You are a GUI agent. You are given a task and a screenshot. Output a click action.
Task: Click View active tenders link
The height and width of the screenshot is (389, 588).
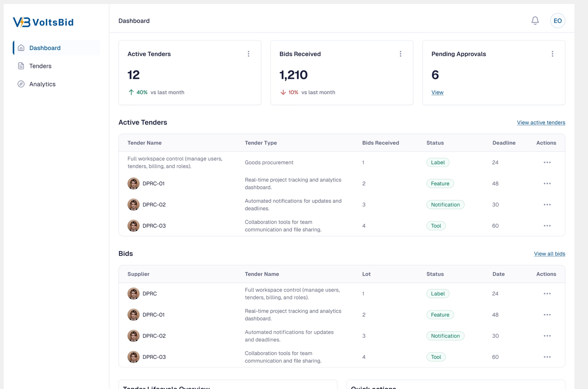[x=541, y=123]
